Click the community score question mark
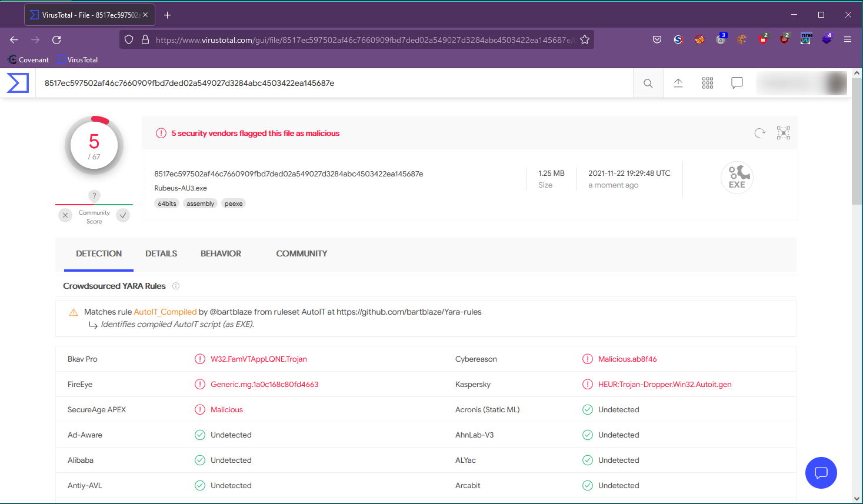Viewport: 863px width, 504px height. click(x=94, y=196)
